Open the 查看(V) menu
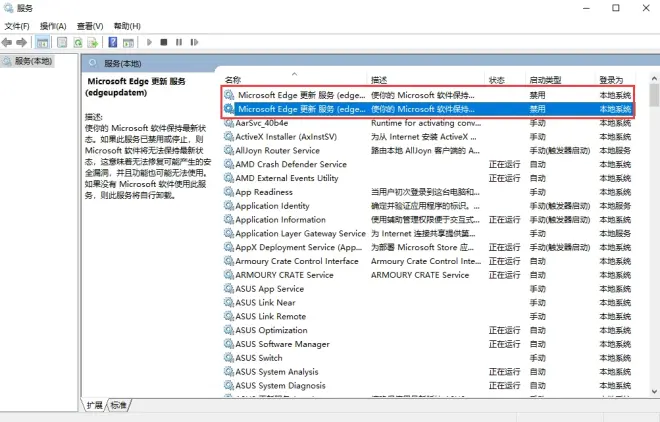Screen dimensions: 660x422 point(90,26)
